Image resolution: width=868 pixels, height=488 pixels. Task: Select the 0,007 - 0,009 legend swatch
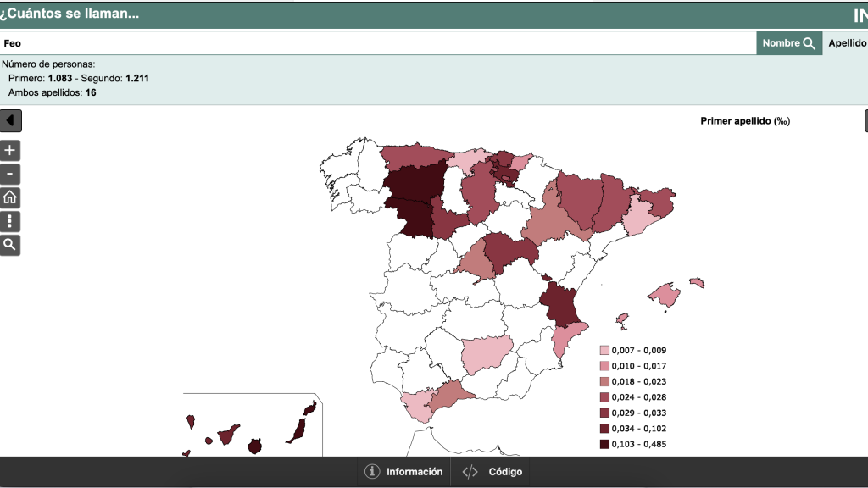604,351
